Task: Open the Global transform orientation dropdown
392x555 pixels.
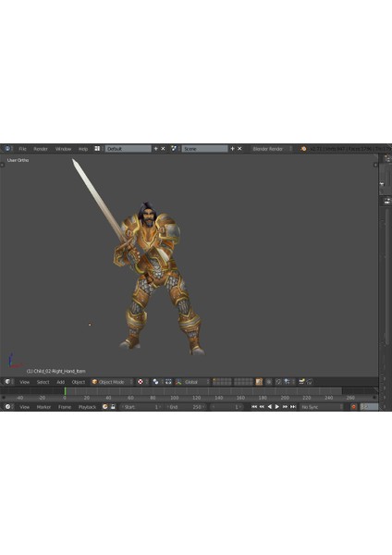Action: pyautogui.click(x=196, y=382)
